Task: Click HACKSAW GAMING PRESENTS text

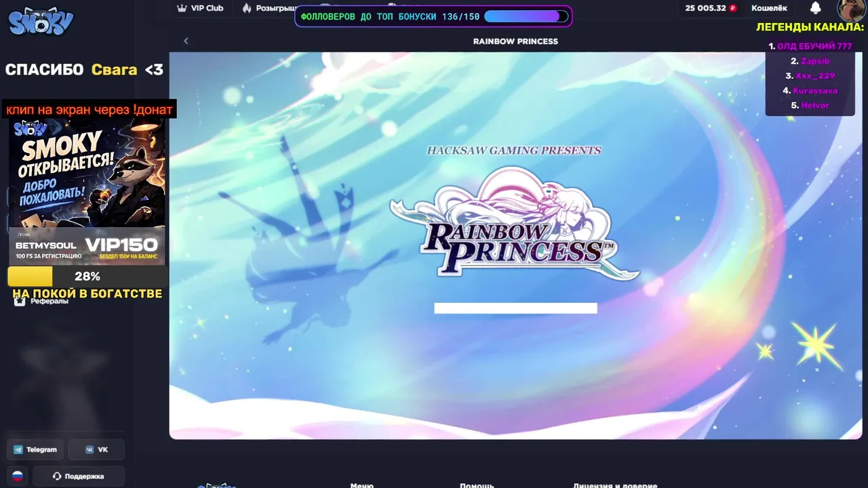Action: click(x=514, y=150)
